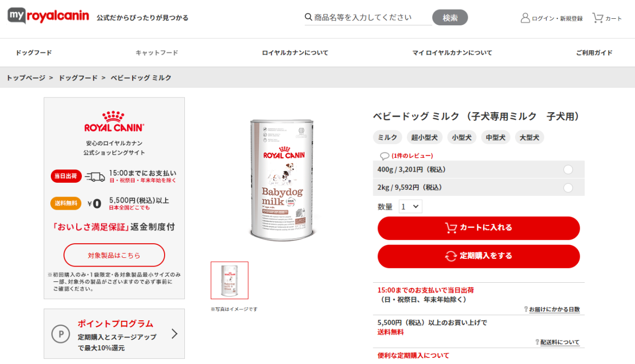Open the ご利用ガイド menu

click(x=594, y=53)
